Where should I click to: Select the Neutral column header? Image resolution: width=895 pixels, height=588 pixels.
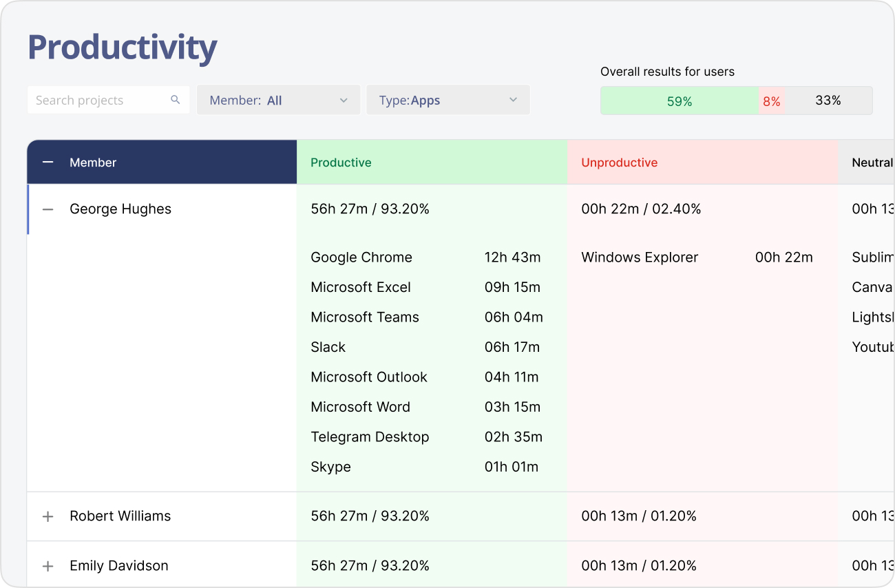tap(872, 162)
